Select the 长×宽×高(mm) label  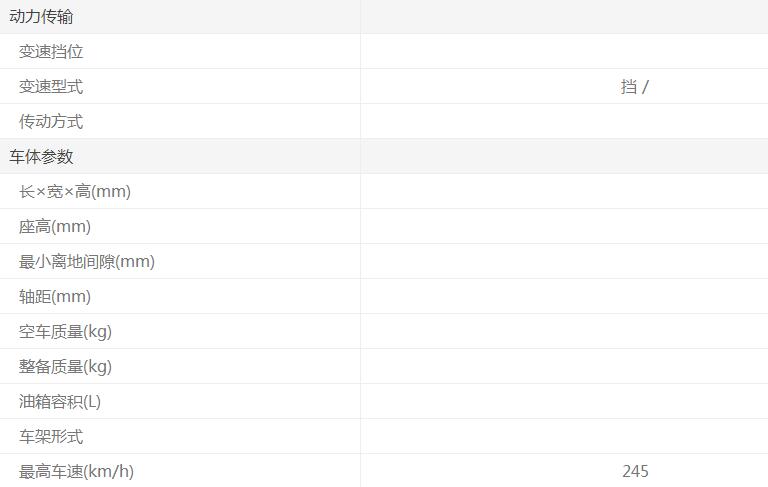tap(75, 192)
